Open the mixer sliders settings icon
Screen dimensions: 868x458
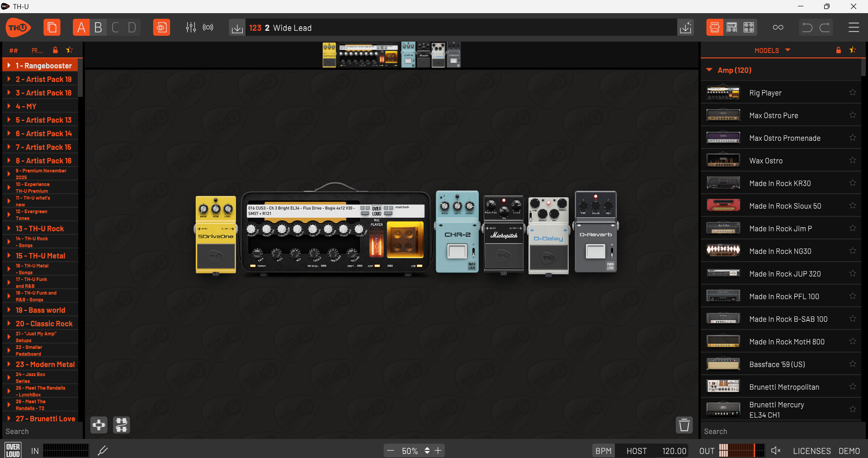coord(191,28)
